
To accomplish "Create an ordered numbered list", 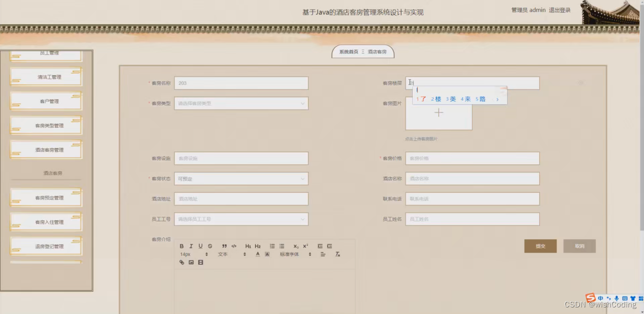I will (x=272, y=246).
